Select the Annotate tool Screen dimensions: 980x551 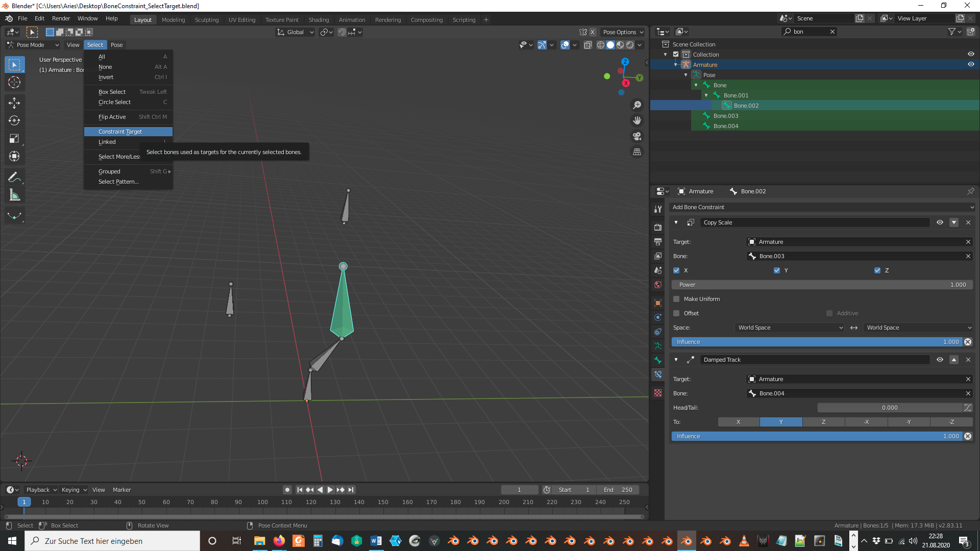[14, 177]
